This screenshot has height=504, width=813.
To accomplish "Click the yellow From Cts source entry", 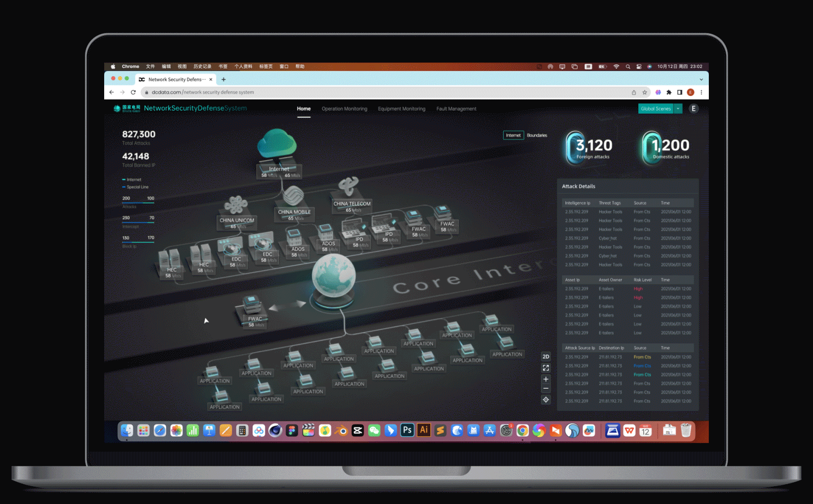I will [x=642, y=357].
